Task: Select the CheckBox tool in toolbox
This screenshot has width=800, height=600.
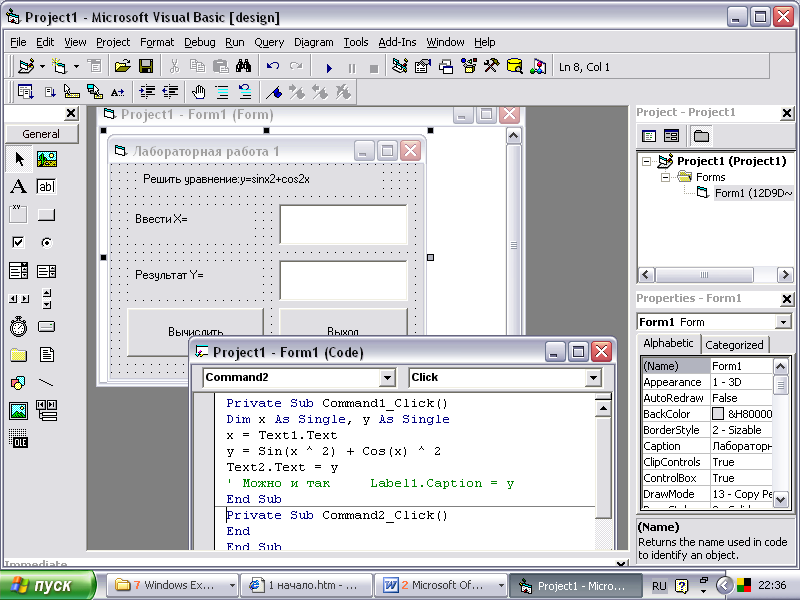Action: click(19, 242)
